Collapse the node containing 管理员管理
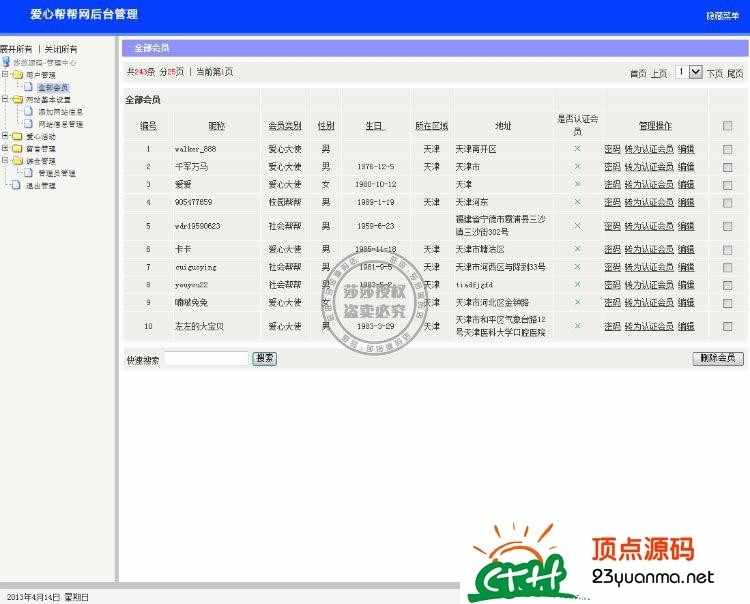The width and height of the screenshot is (750, 604). (x=5, y=160)
